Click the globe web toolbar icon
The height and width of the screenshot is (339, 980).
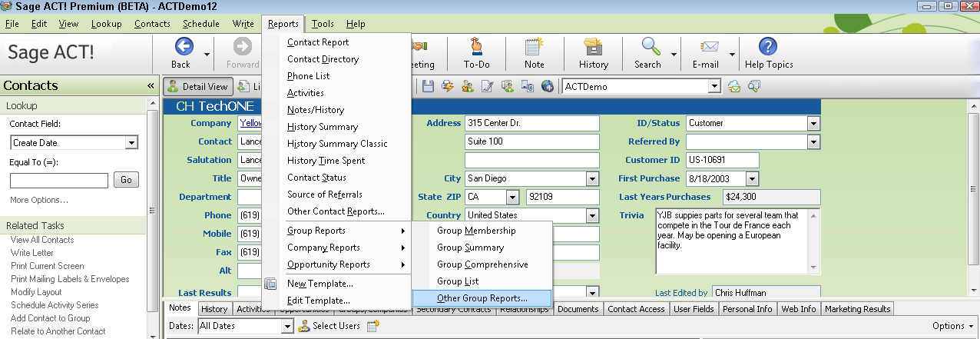(548, 87)
